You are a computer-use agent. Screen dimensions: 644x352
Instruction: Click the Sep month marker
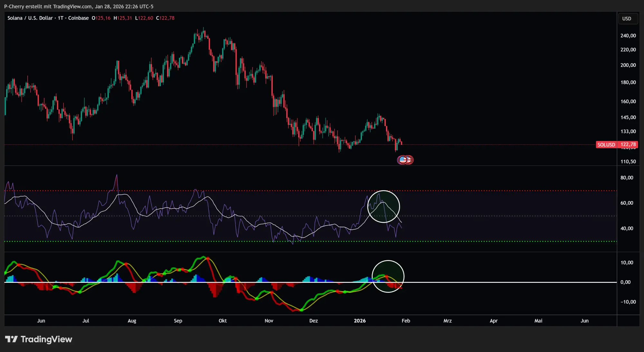[x=178, y=321]
